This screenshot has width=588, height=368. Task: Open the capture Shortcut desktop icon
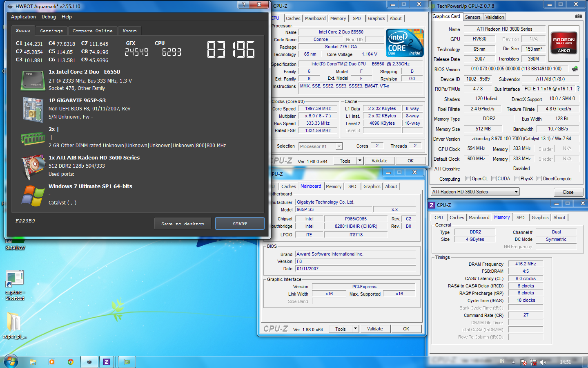click(15, 285)
